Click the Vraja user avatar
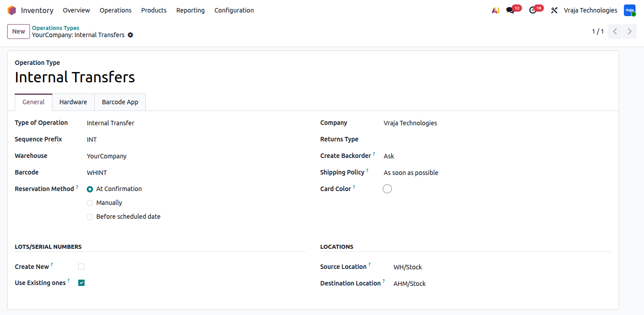This screenshot has width=644, height=315. click(630, 10)
